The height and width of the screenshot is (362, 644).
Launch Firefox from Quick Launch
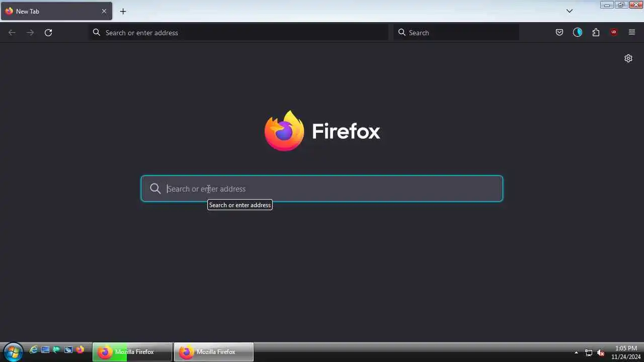click(x=80, y=350)
